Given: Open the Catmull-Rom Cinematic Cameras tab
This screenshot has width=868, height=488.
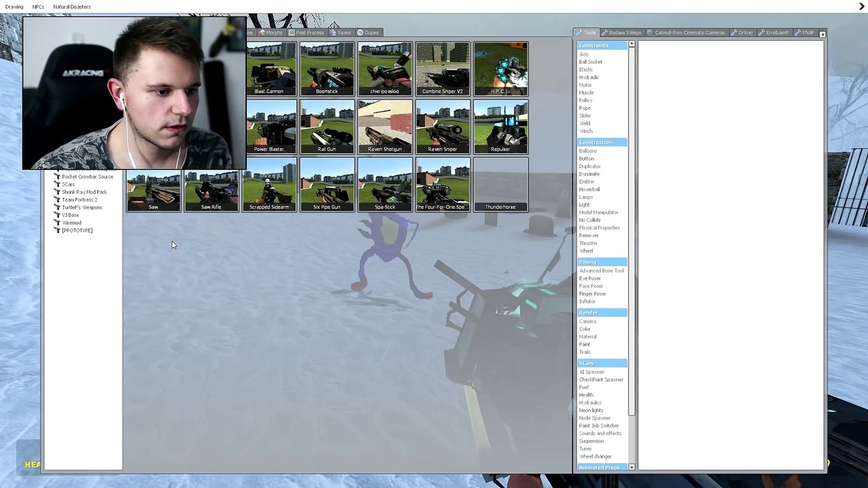Looking at the screenshot, I should click(x=686, y=33).
